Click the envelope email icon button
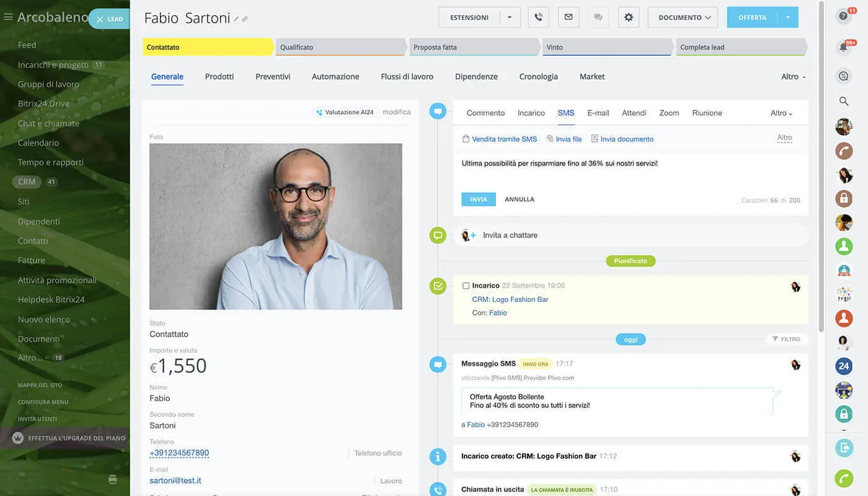Screen dimensions: 868x496 point(569,17)
